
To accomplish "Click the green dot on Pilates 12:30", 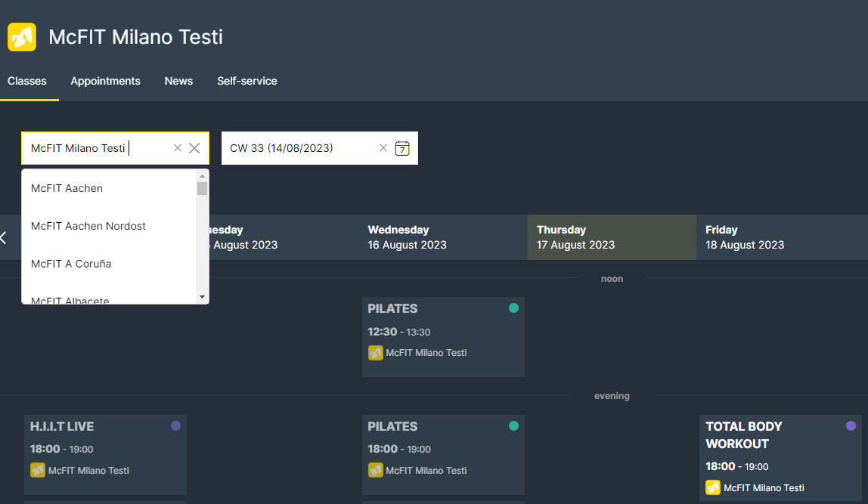I will coord(513,308).
